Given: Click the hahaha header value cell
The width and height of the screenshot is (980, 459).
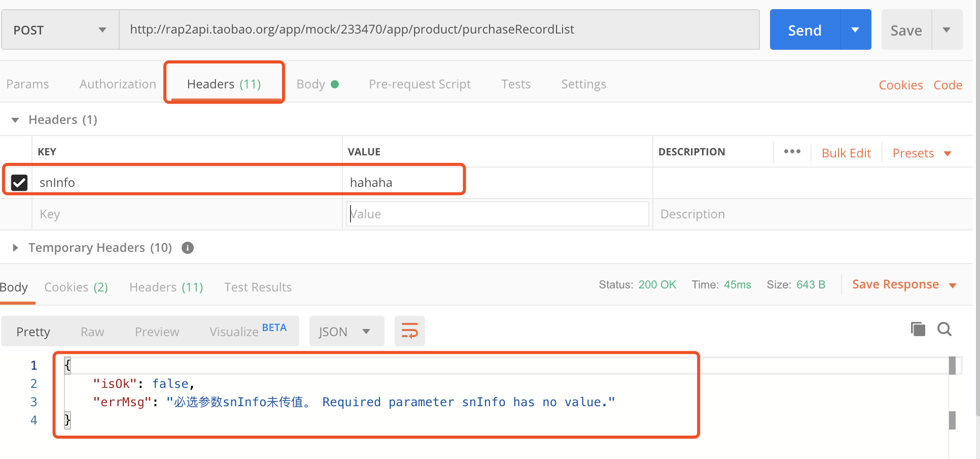Looking at the screenshot, I should click(497, 182).
